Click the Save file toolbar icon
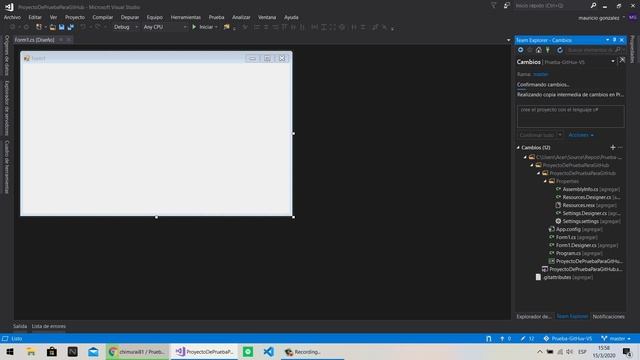This screenshot has height=360, width=640. [x=62, y=27]
